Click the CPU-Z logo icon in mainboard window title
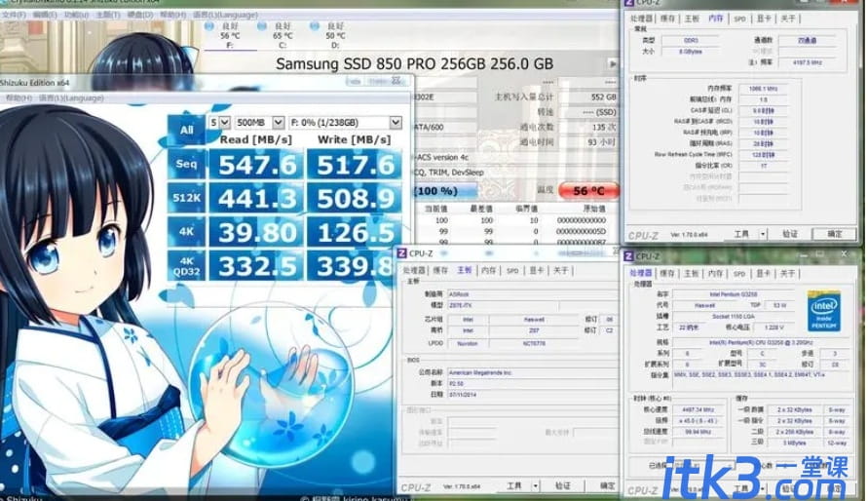 pyautogui.click(x=402, y=253)
